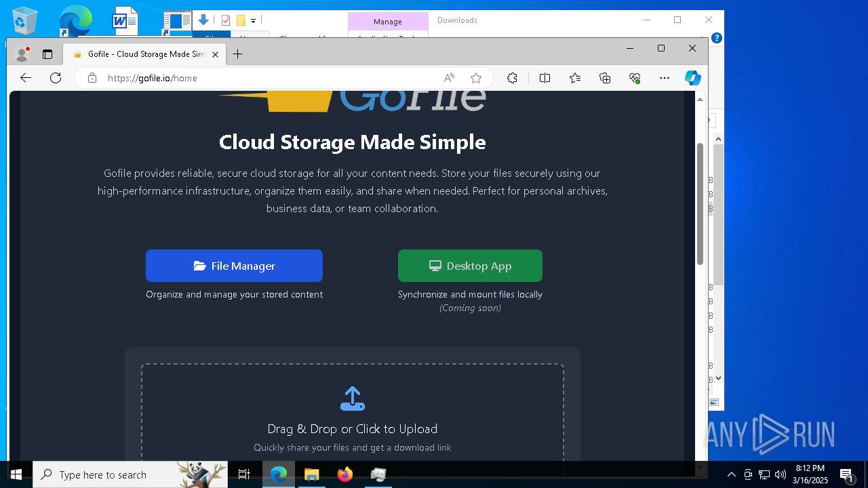Open the Microsoft Edge desktop shortcut
Screen dimensions: 868x488
pyautogui.click(x=75, y=20)
